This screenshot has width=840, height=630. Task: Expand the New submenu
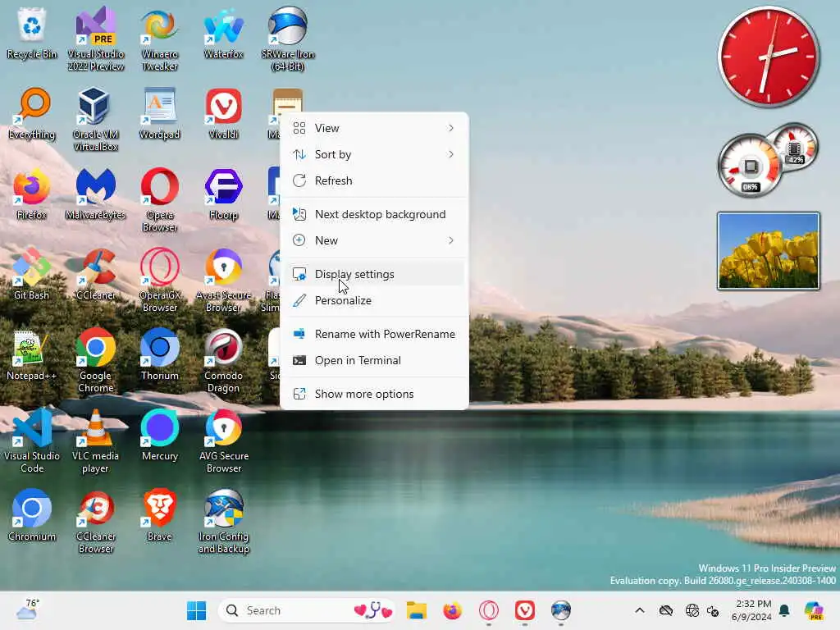[x=374, y=240]
